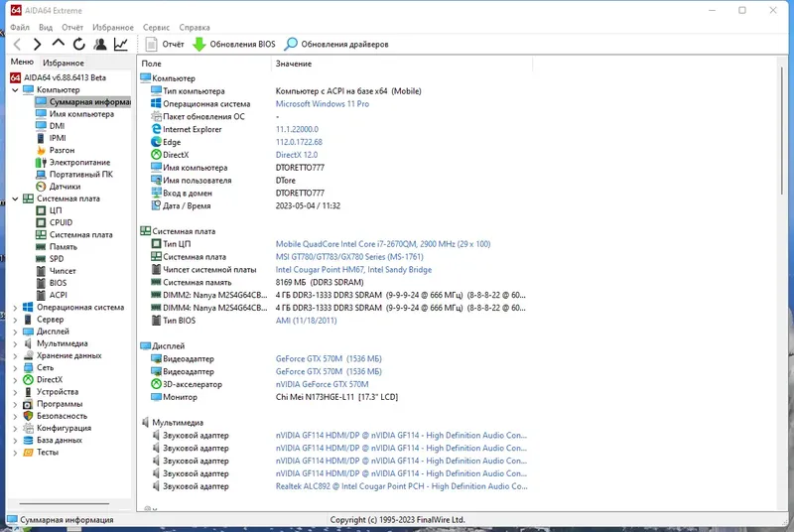Open the Realtek ALC892 audio adapter link

coord(401,486)
